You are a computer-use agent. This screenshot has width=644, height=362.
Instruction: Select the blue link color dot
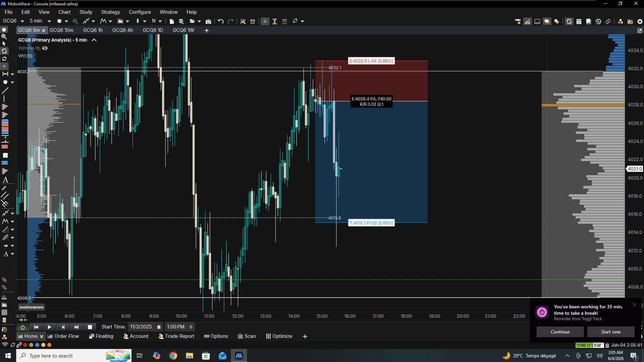point(37,345)
